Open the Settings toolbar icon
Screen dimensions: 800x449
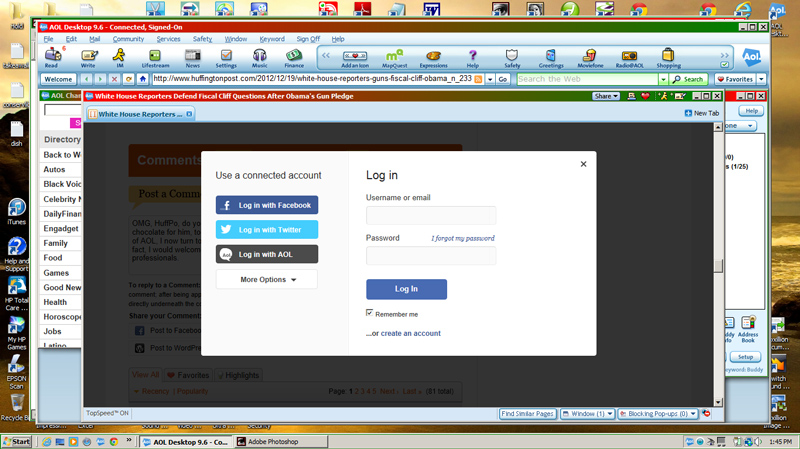226,58
